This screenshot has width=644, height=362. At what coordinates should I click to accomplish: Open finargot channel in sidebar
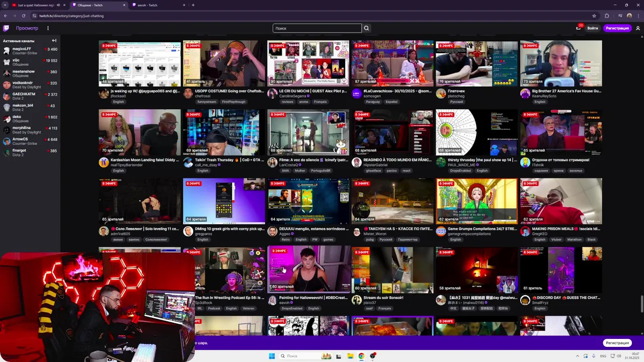(x=30, y=152)
